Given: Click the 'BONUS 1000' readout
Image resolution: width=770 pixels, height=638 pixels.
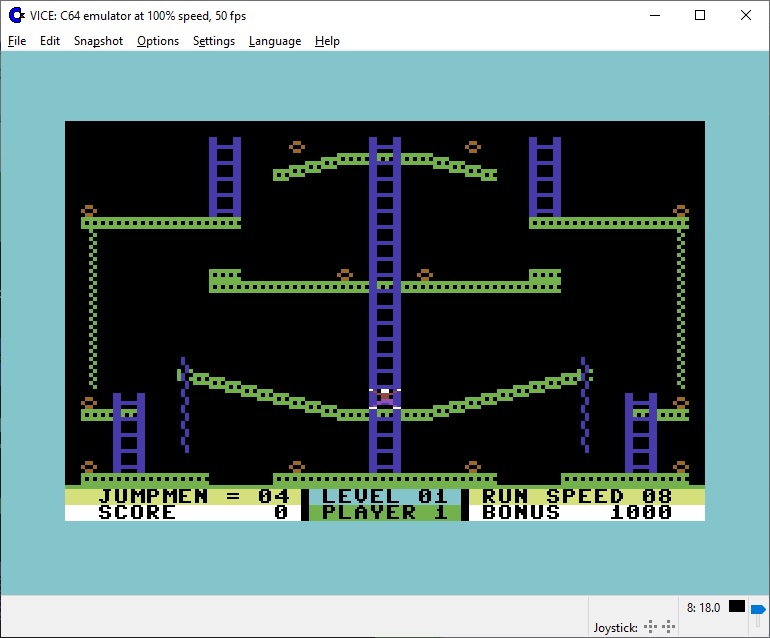Looking at the screenshot, I should pos(577,512).
